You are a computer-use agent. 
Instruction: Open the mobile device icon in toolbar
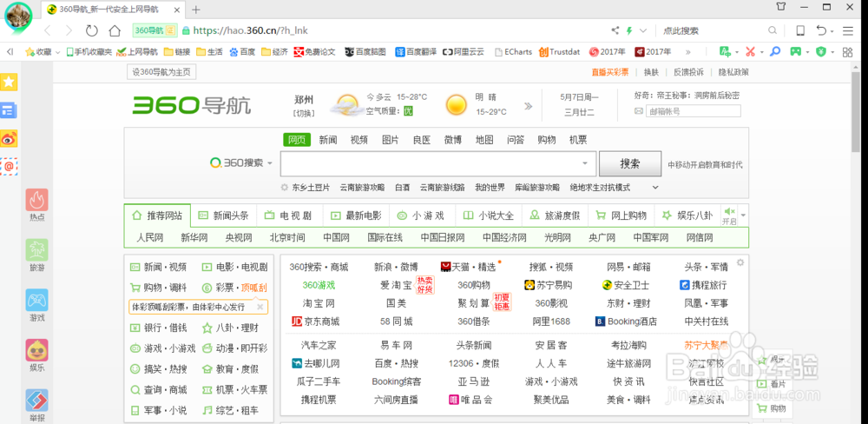coord(800,30)
